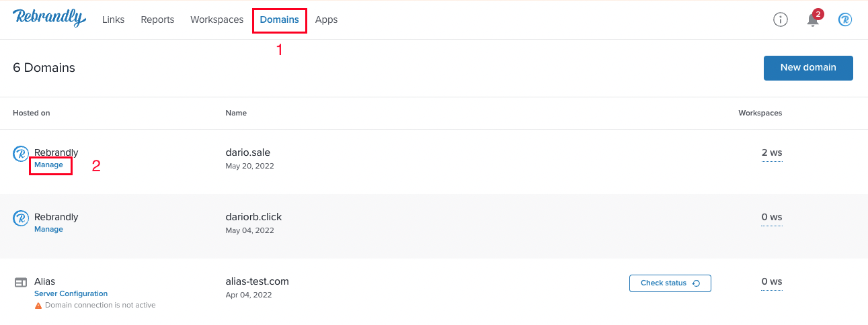Open notifications bell with badge
Screen dimensions: 868x325
click(x=814, y=19)
